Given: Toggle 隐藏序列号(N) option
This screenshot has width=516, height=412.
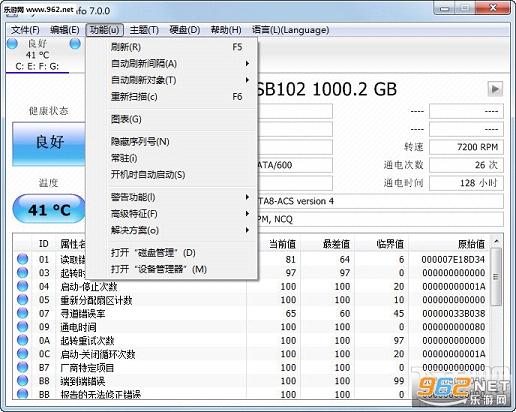Looking at the screenshot, I should point(171,142).
